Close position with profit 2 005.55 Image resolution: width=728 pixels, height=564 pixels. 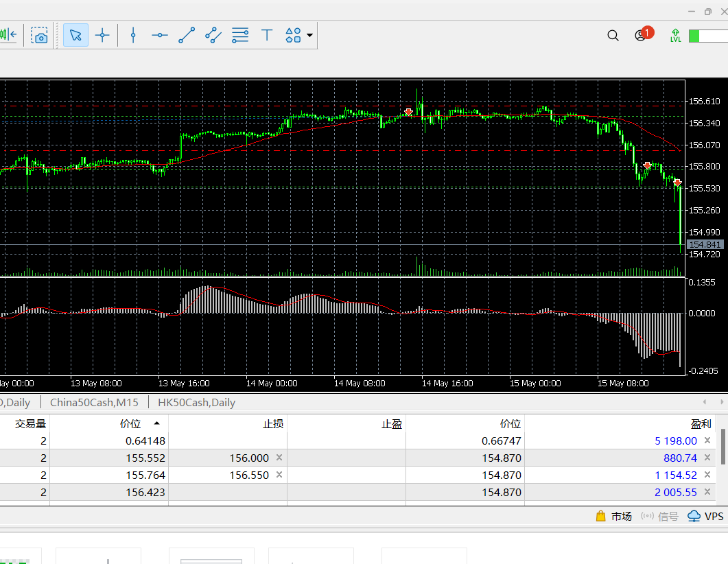point(707,492)
